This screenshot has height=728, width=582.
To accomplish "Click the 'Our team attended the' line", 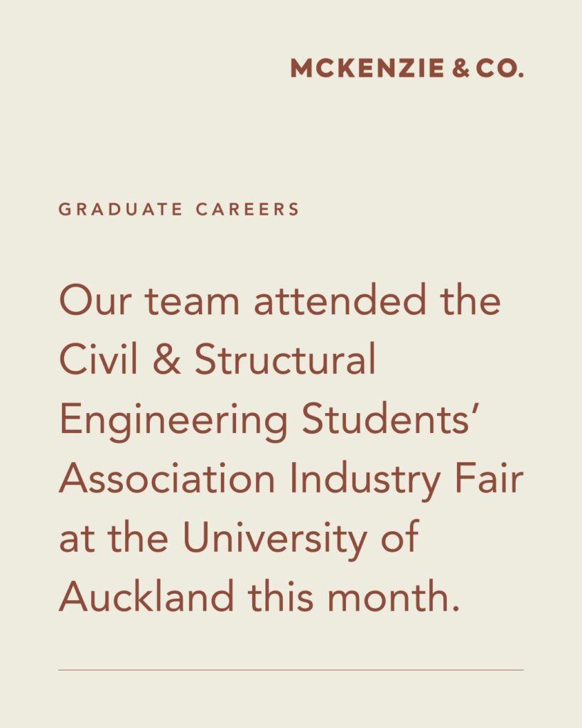I will [x=280, y=300].
